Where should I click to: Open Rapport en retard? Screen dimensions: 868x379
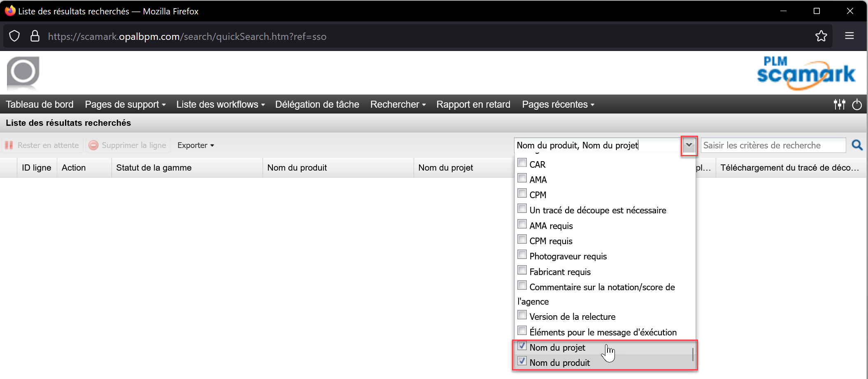[x=473, y=104]
